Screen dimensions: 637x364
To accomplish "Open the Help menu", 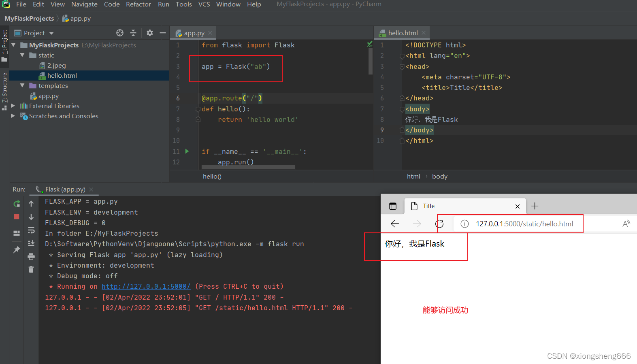I will tap(254, 4).
